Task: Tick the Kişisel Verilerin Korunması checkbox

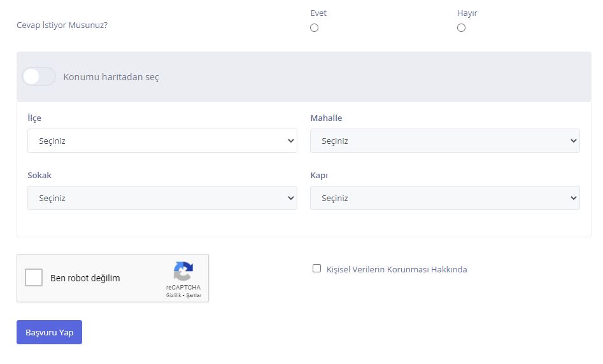Action: [316, 269]
